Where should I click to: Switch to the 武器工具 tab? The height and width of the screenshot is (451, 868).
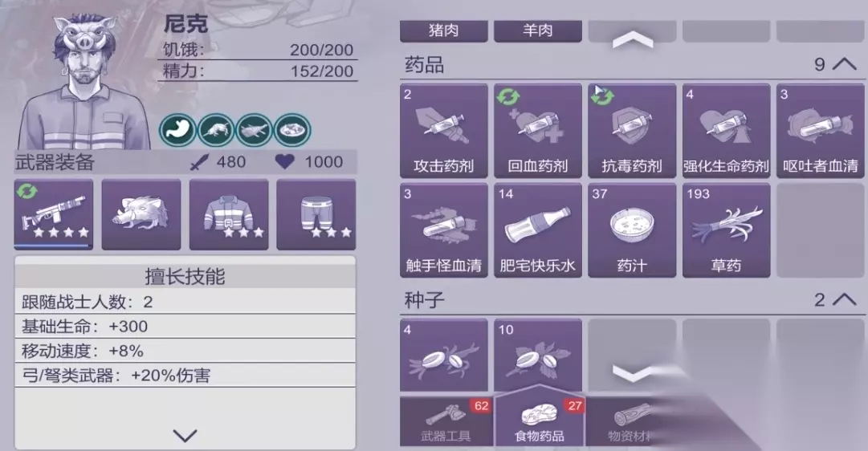click(446, 421)
